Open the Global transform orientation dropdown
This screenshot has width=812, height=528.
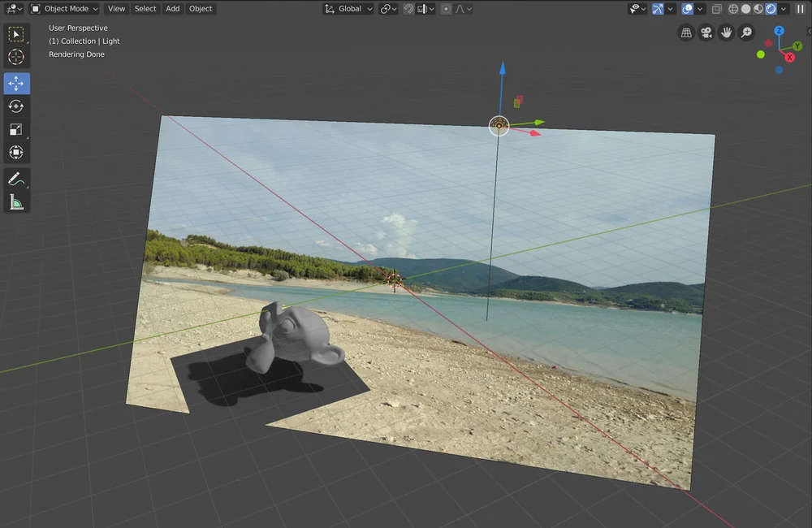pos(348,8)
